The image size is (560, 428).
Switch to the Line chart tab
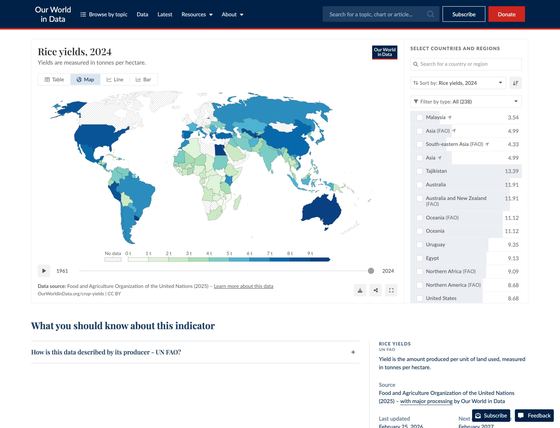(x=115, y=79)
